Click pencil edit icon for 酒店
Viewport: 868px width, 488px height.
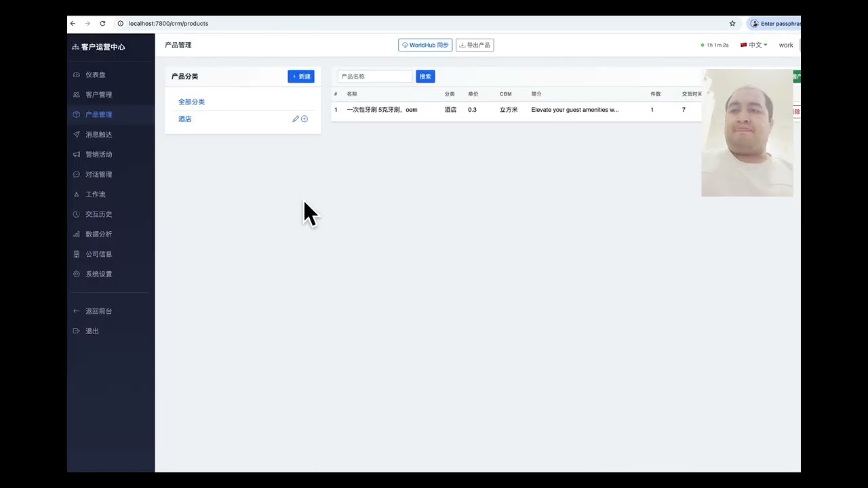coord(296,119)
